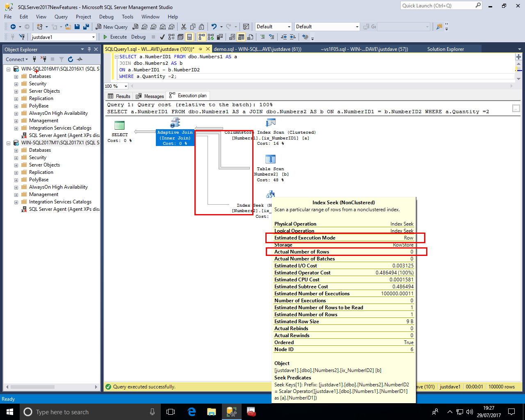Refresh Object Explorer with the refresh icon
The image size is (525, 420).
coord(71,59)
